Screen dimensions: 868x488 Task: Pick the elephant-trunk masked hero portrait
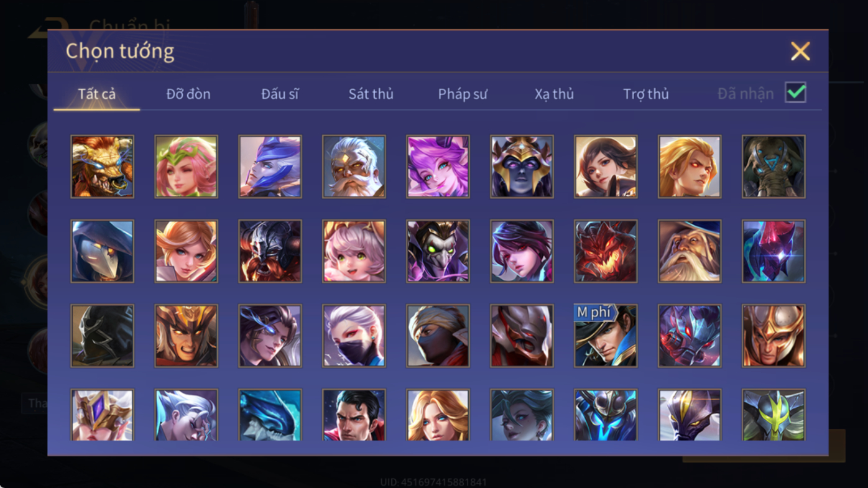pyautogui.click(x=773, y=167)
